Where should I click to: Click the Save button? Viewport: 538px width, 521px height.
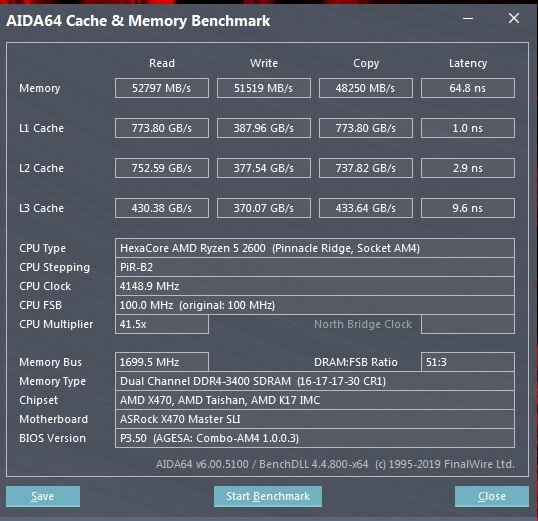pos(43,496)
